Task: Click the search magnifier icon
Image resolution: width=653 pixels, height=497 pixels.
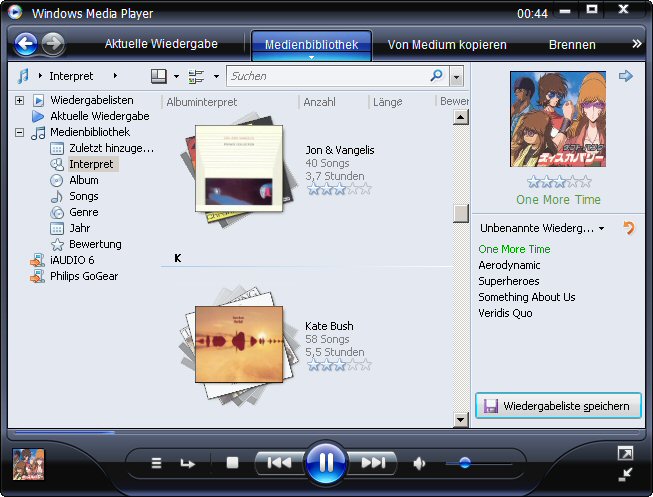Action: coord(436,76)
